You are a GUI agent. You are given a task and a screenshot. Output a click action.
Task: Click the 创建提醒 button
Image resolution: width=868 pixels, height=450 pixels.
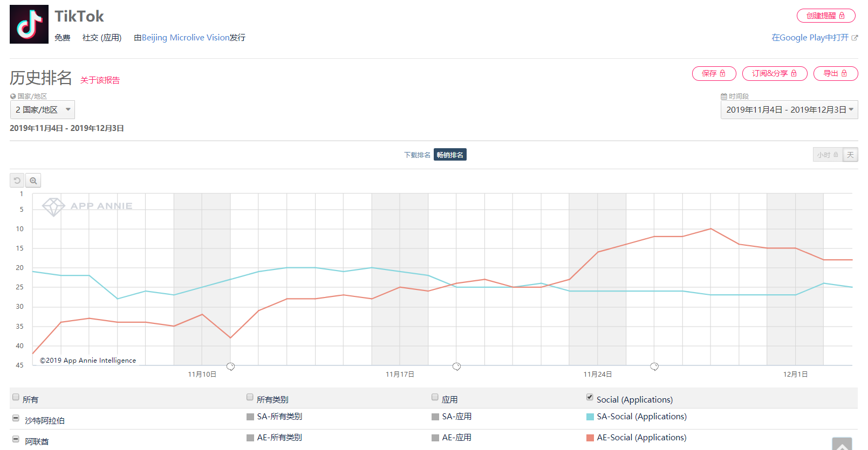[x=825, y=16]
